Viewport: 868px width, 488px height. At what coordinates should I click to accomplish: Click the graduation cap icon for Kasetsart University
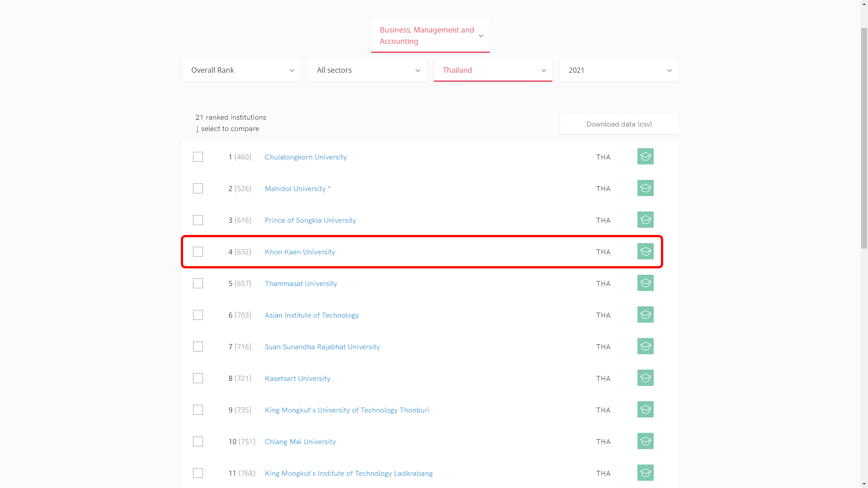[645, 378]
